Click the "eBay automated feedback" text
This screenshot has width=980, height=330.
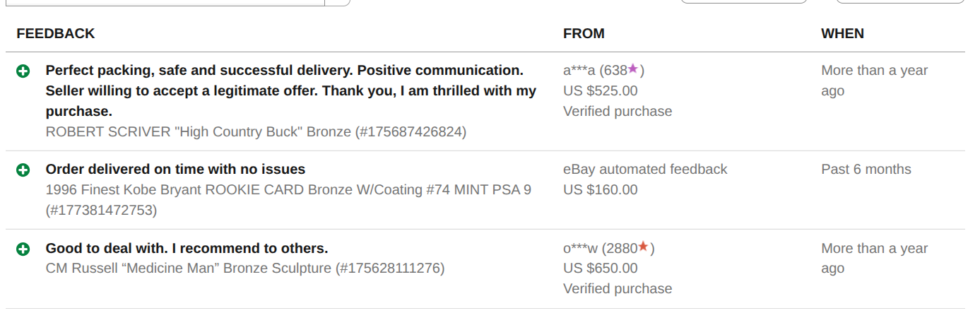645,170
